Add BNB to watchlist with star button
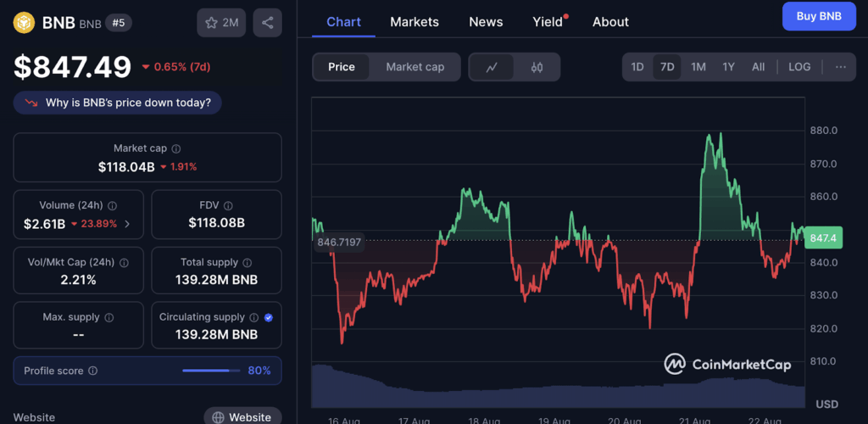 point(221,23)
